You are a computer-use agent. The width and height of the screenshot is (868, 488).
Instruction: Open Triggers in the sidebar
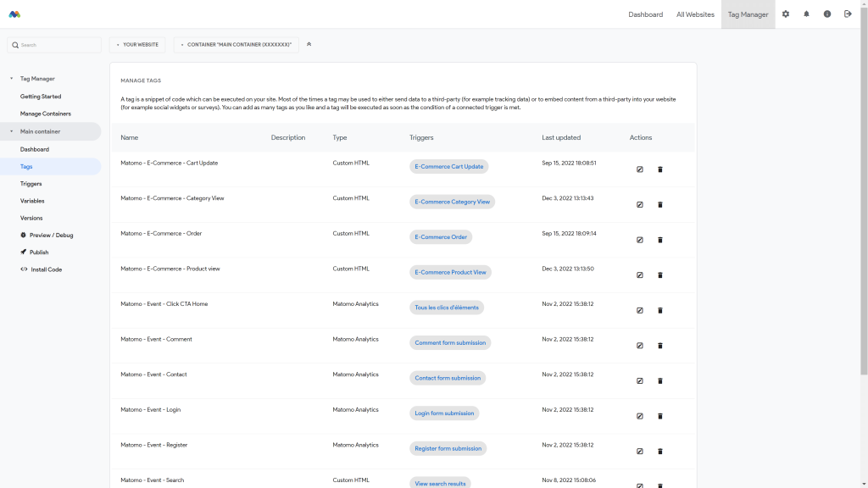click(31, 184)
